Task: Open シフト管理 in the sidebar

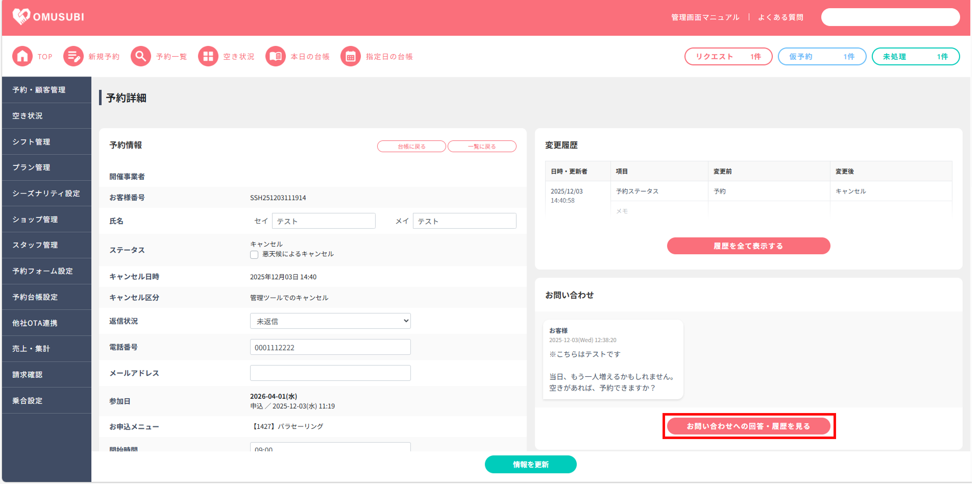Action: coord(46,141)
